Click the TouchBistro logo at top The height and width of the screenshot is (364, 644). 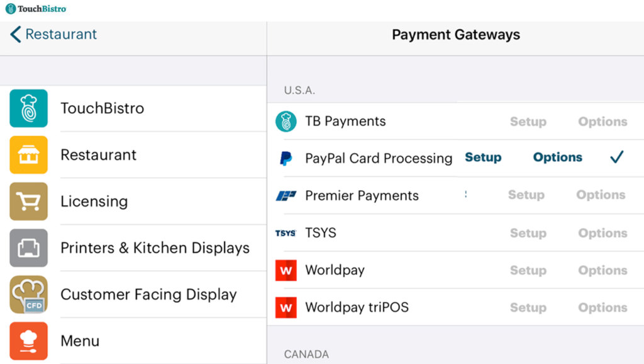36,9
